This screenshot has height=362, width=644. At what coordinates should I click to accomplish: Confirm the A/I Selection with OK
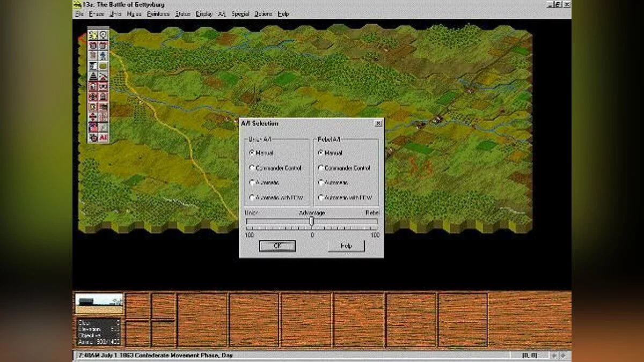point(277,246)
